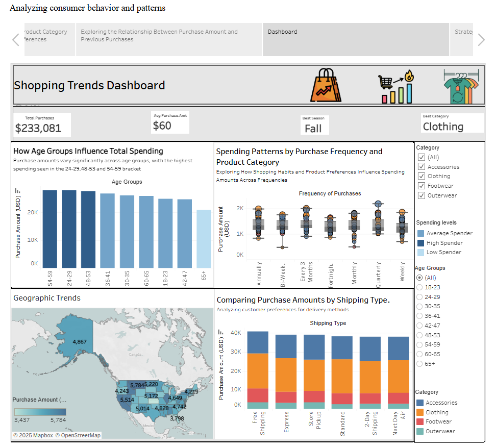Screen dimensions: 495x448
Task: Click the 65+ bar in Age Groups chart
Action: coord(204,238)
